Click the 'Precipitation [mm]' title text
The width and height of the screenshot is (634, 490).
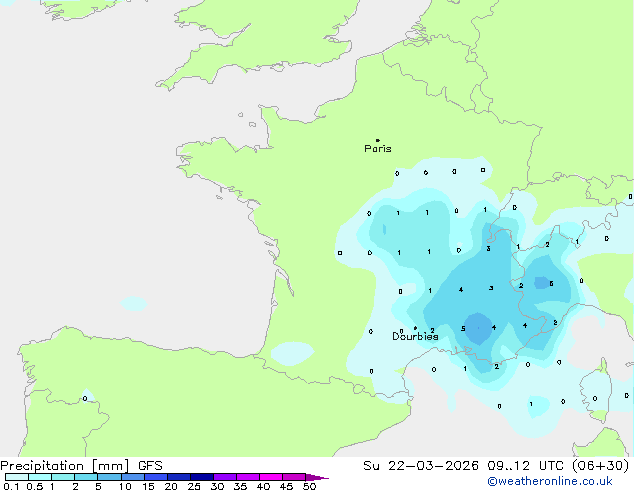click(65, 466)
